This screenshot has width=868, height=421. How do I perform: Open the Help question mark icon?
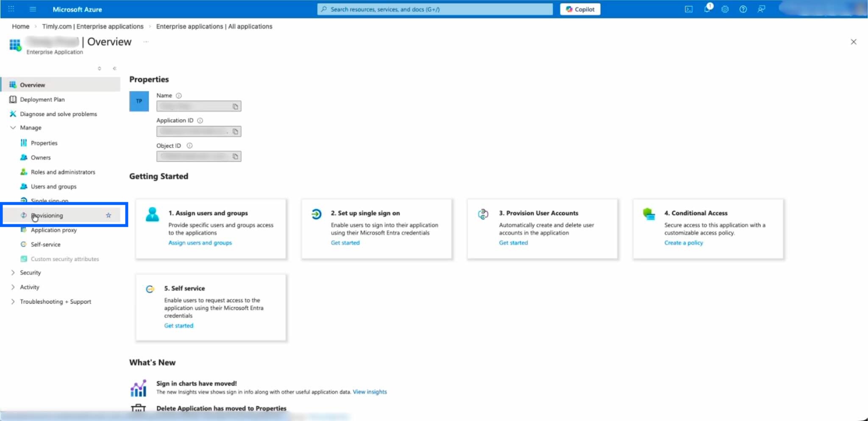click(x=743, y=9)
